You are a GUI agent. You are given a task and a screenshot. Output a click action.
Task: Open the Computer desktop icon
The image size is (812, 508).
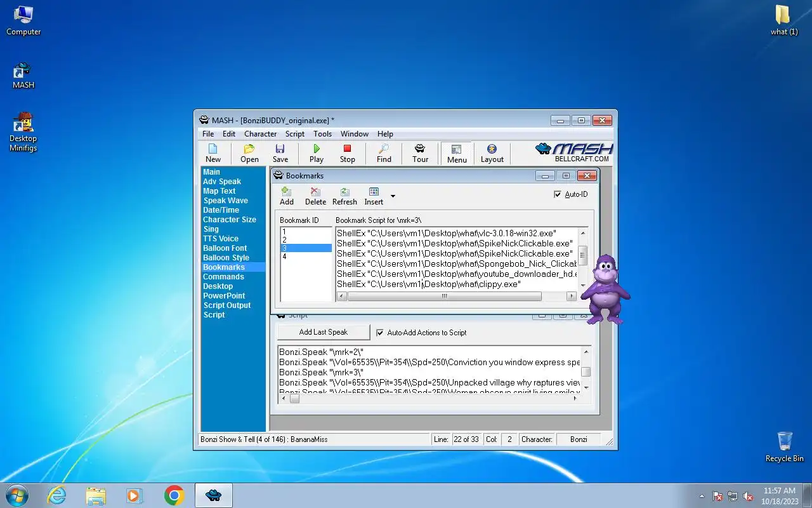tap(23, 20)
